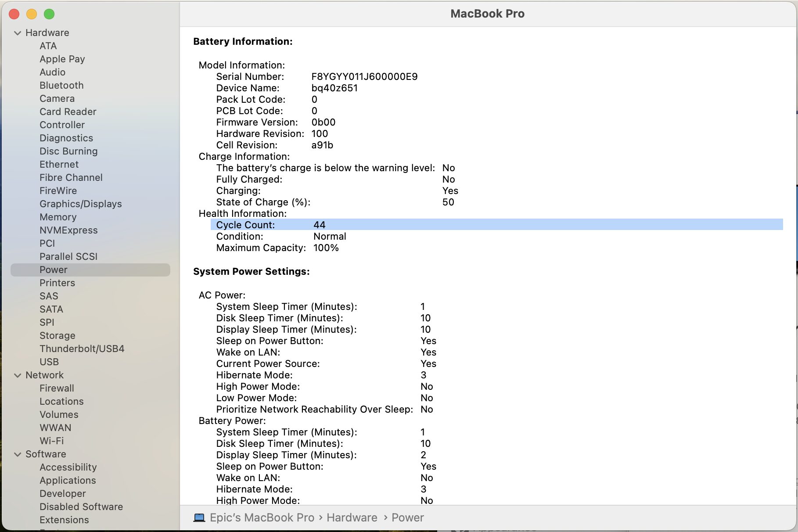Image resolution: width=798 pixels, height=532 pixels.
Task: Select Firewall in the Network section
Action: tap(57, 388)
